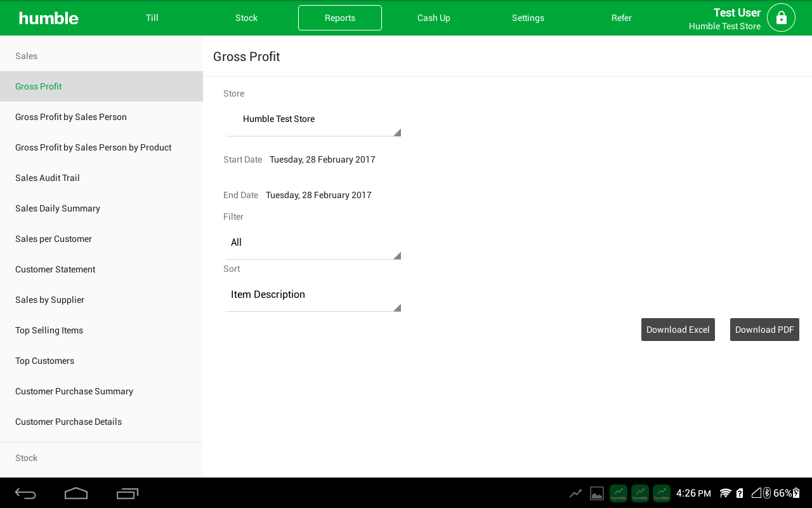This screenshot has height=508, width=812.
Task: Open the Customer Statement report
Action: click(x=101, y=269)
